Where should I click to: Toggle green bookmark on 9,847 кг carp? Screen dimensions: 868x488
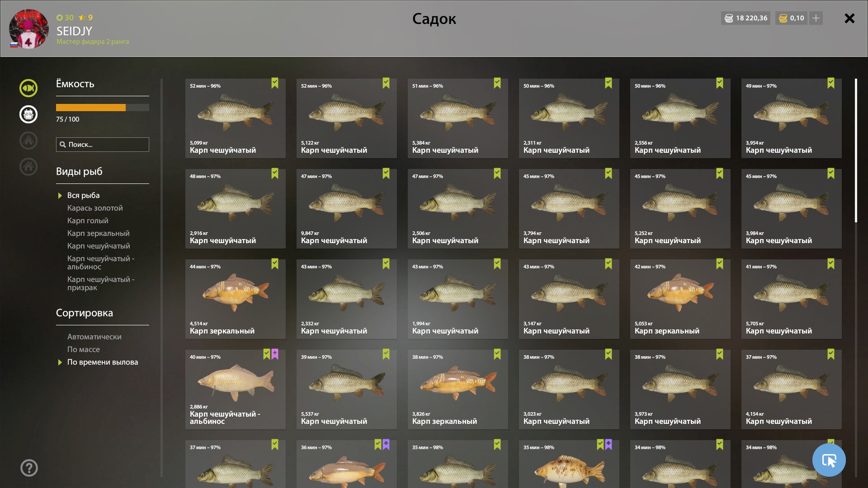tap(386, 174)
